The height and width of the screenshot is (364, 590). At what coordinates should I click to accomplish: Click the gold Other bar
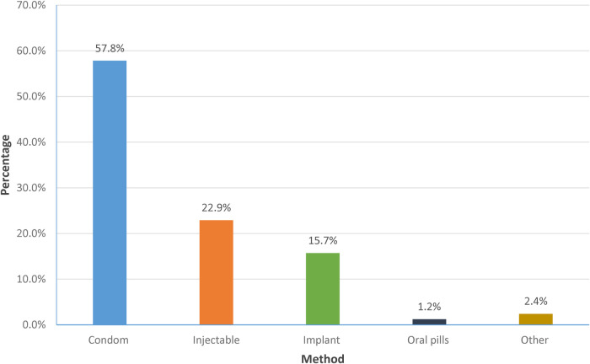536,319
